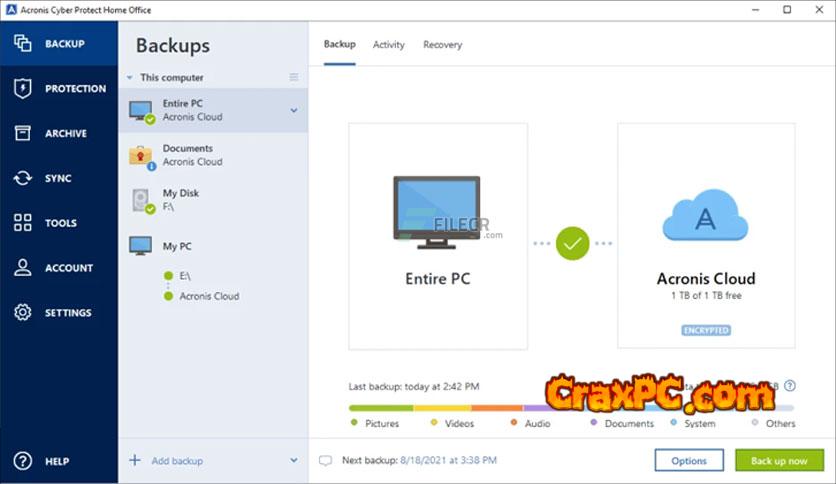The height and width of the screenshot is (484, 836).
Task: Click the green checkmark status circle
Action: 572,243
